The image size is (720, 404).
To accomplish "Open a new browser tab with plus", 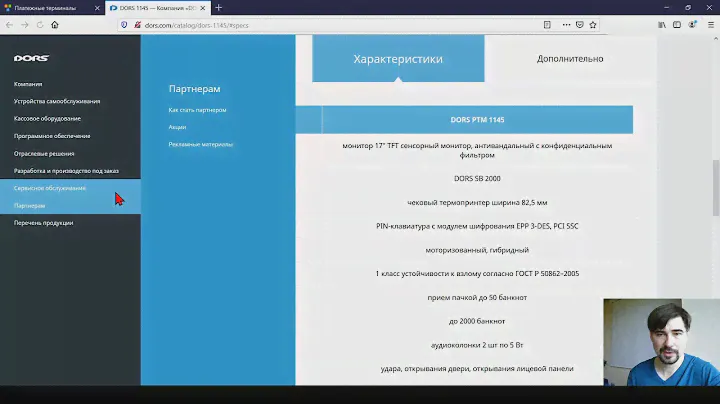I will click(218, 7).
